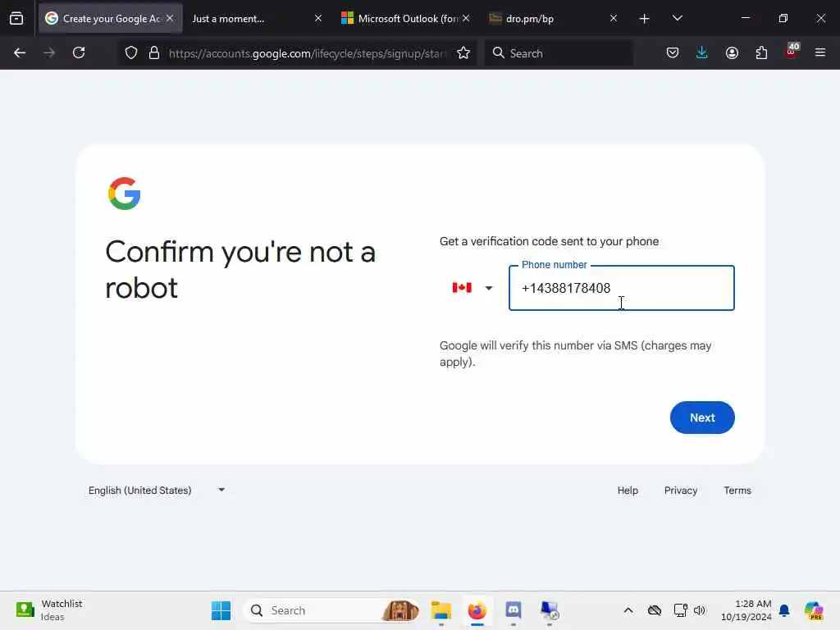Image resolution: width=840 pixels, height=630 pixels.
Task: Click the Windows taskbar Search box
Action: [332, 610]
